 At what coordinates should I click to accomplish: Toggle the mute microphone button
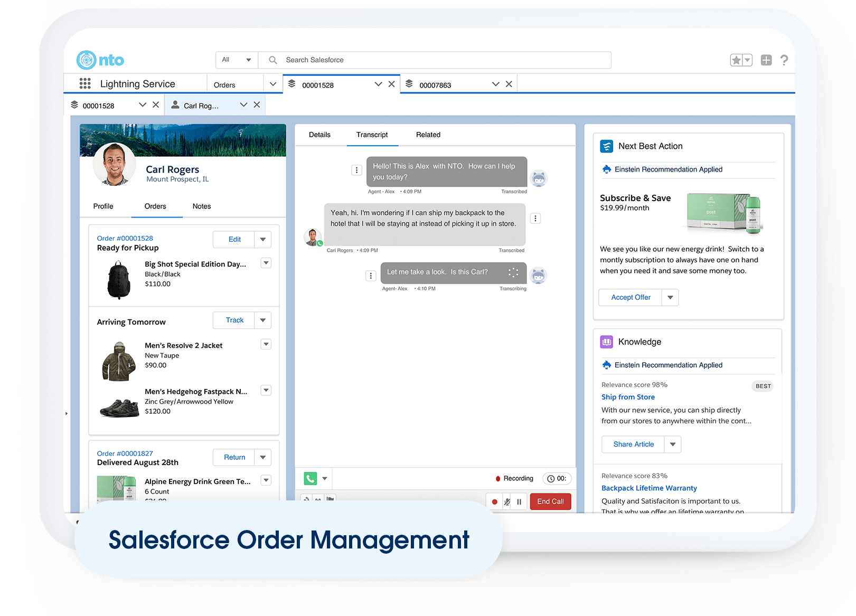[x=507, y=501]
